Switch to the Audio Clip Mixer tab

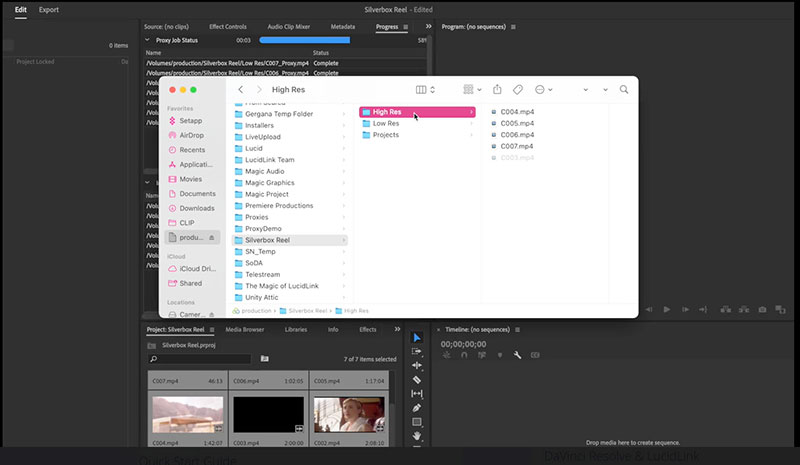(289, 27)
